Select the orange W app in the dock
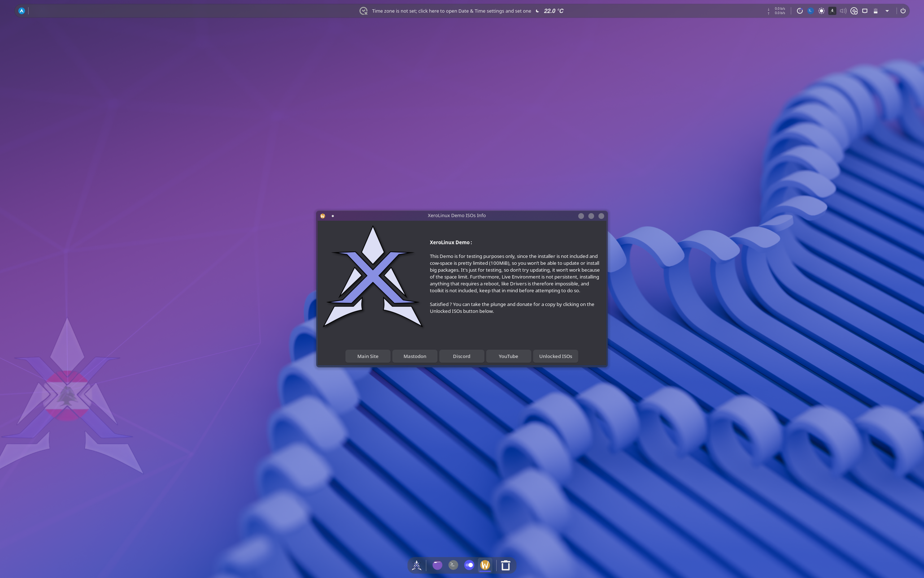Screen dimensions: 924x578 pyautogui.click(x=485, y=565)
